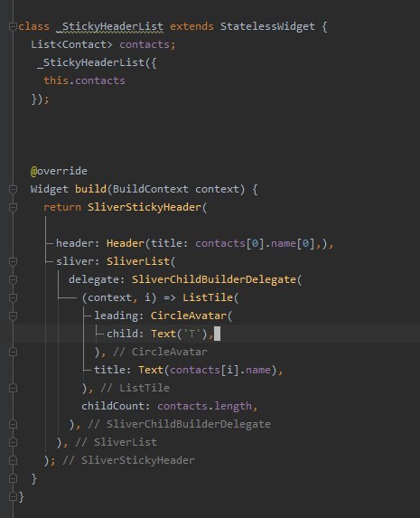
Task: Click 'sliver:' named argument
Action: 78,261
